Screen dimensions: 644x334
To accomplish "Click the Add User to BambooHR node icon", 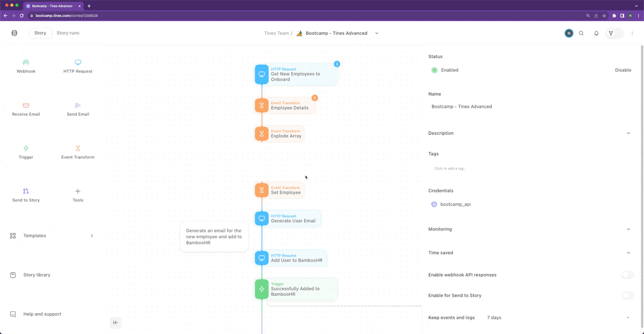I will [262, 258].
